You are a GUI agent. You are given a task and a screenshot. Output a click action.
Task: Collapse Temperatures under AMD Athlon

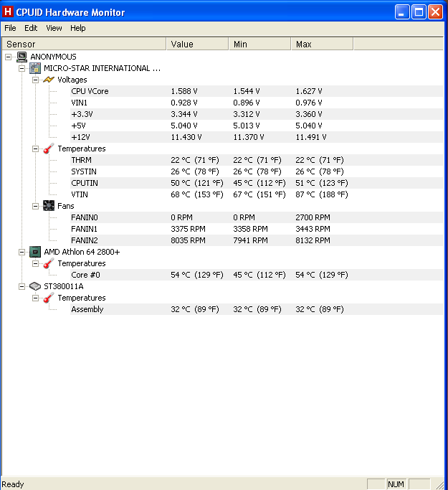(36, 263)
